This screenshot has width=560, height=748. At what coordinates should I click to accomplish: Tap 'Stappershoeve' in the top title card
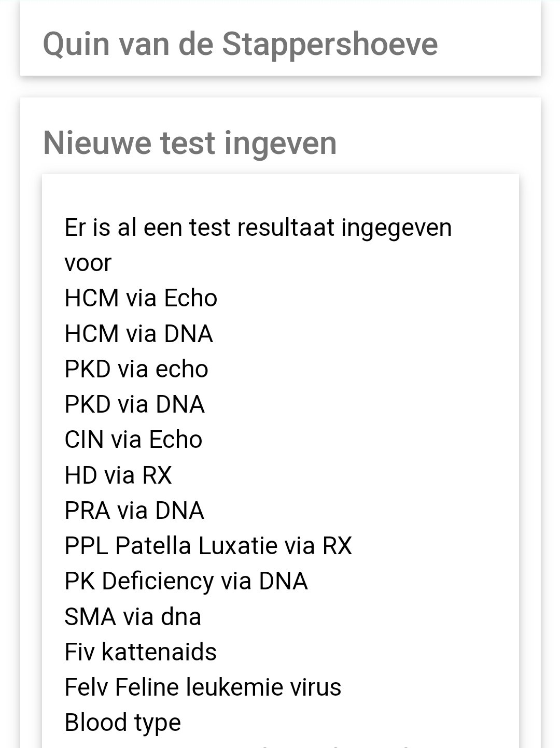coord(330,44)
